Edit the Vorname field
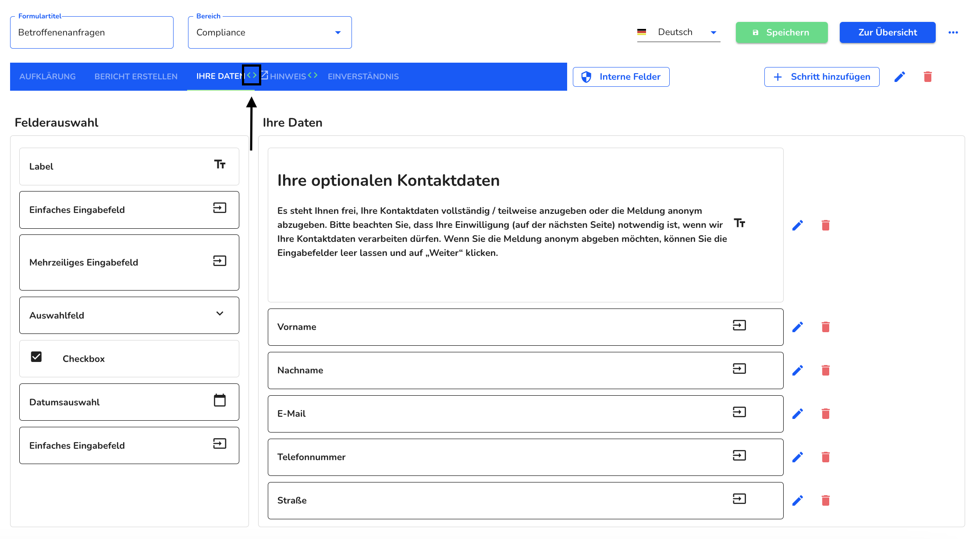980x539 pixels. coord(798,327)
